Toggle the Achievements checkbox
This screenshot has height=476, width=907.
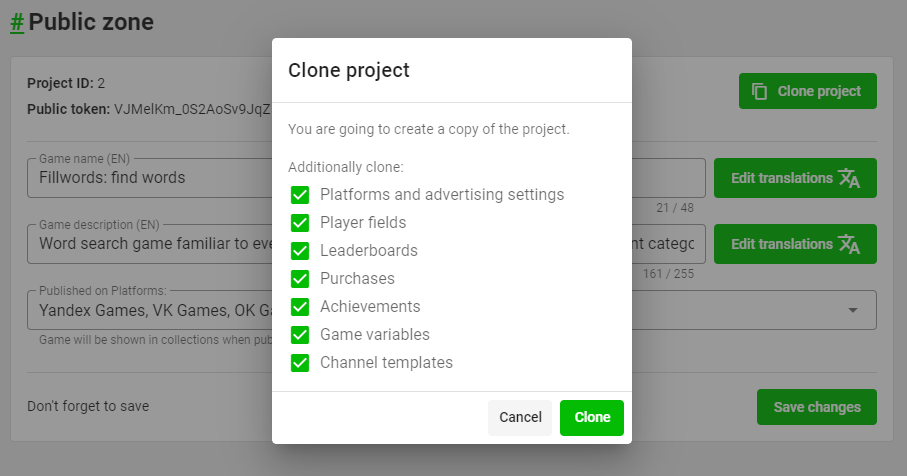[x=300, y=307]
